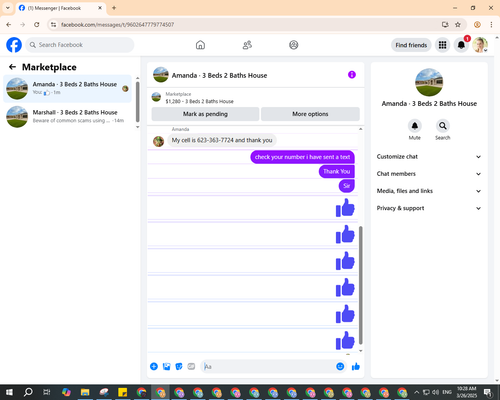This screenshot has height=400, width=500.
Task: Close the Messenger browser tab
Action: click(100, 8)
